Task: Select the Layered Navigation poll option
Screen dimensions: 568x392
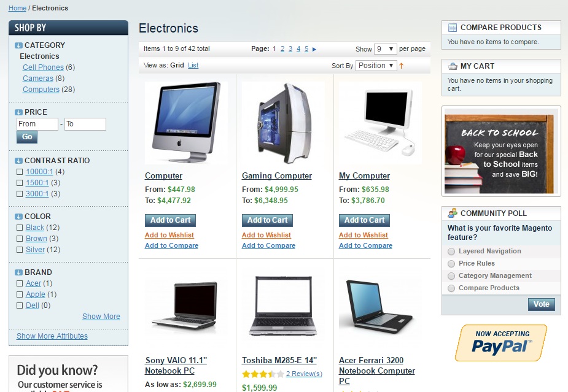Action: coord(451,252)
